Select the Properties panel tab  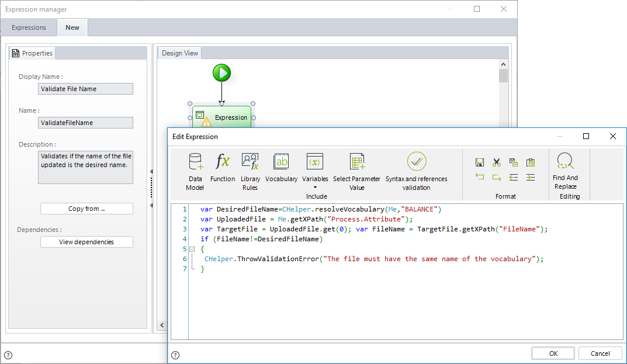pos(32,53)
